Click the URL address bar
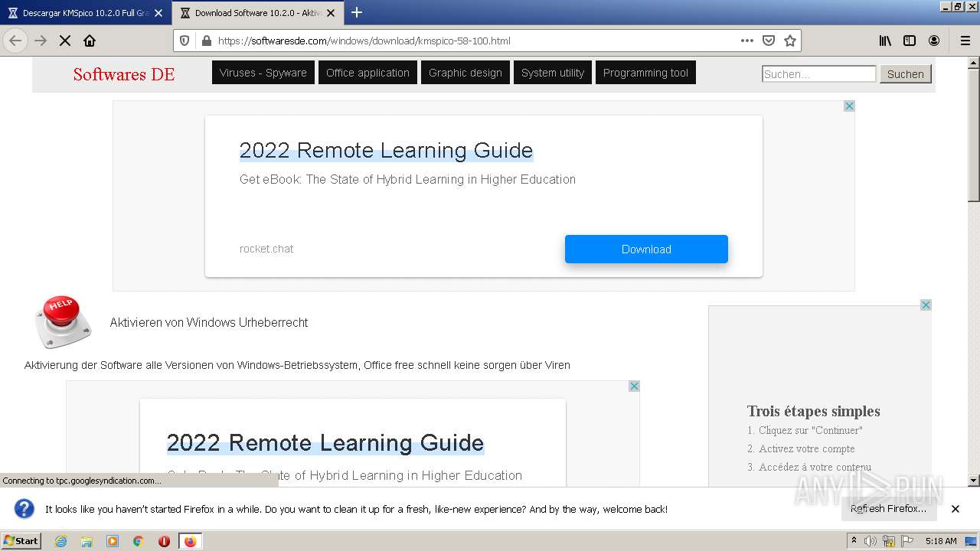 click(475, 41)
